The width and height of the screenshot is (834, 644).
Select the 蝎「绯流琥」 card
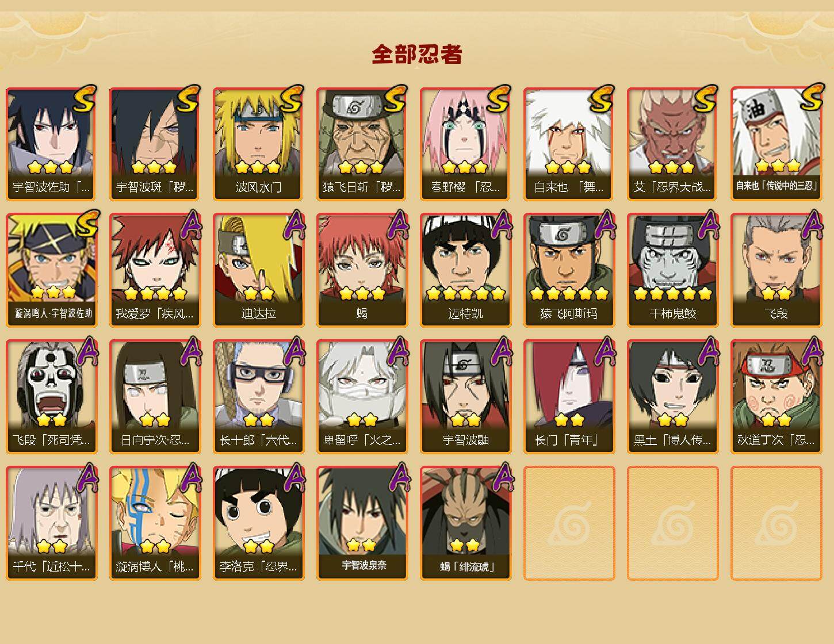465,523
